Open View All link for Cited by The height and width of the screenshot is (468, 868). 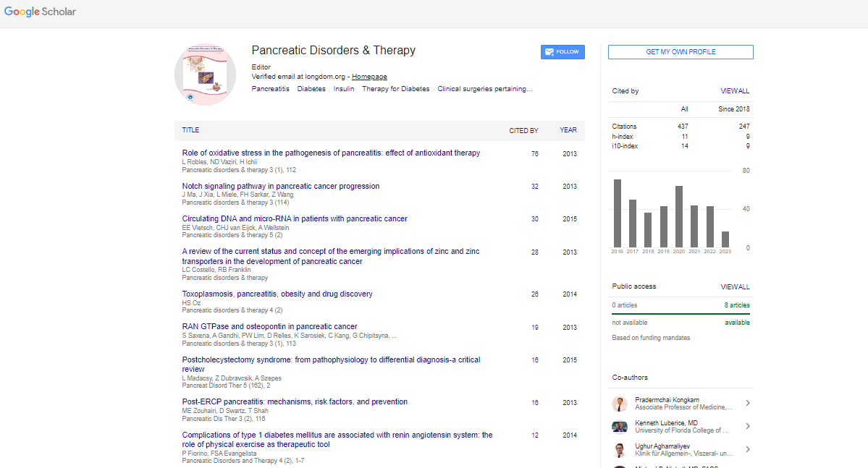(735, 91)
